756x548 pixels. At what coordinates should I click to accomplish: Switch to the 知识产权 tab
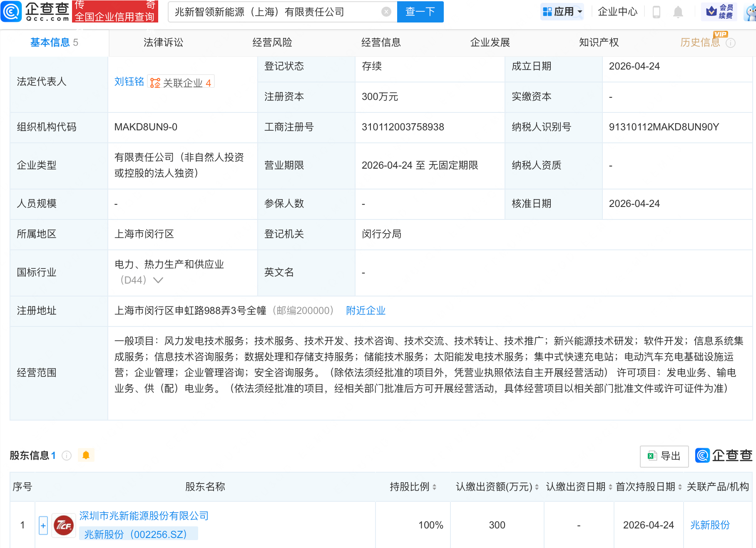599,42
